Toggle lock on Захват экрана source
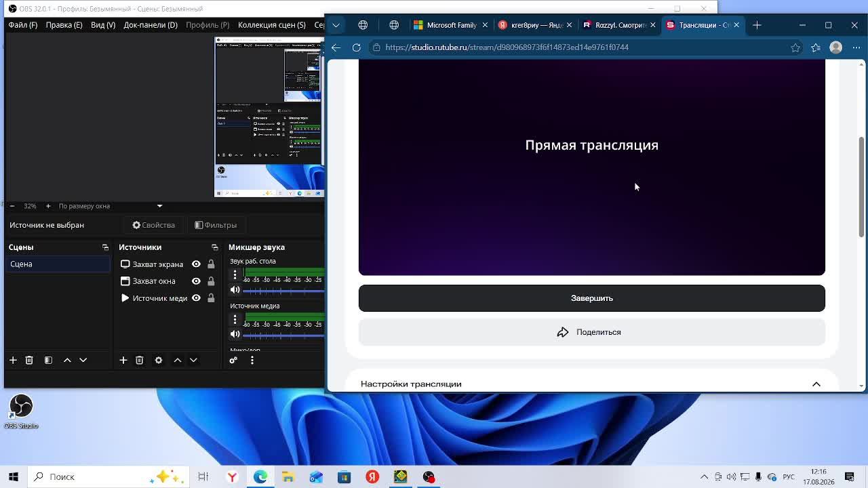 (x=211, y=264)
